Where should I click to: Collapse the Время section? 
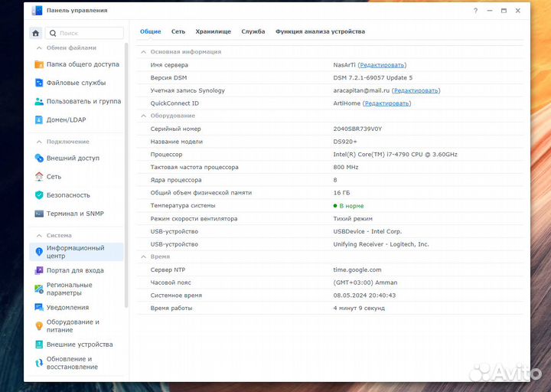(143, 256)
